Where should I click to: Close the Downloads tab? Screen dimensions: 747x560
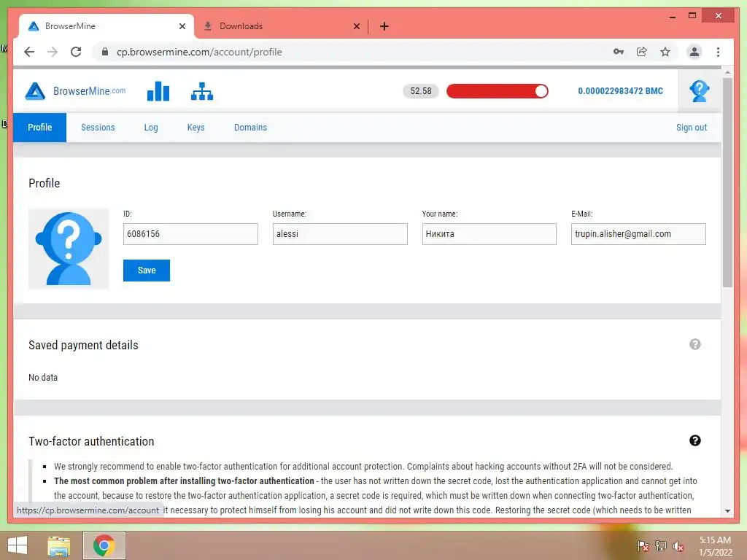356,26
